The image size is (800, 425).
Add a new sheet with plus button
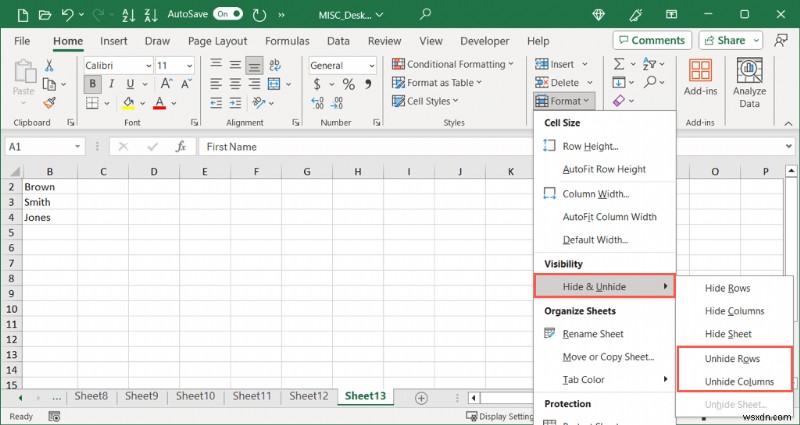pos(421,398)
